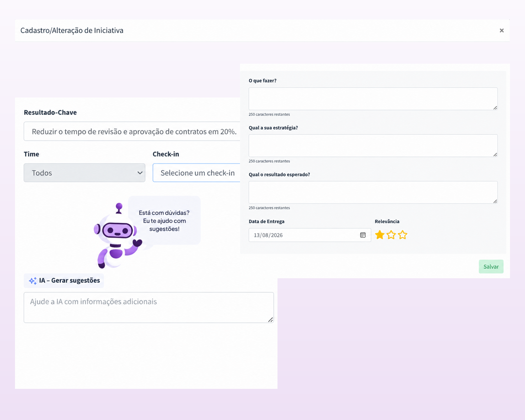Click into the Resultado-Chave field
The width and height of the screenshot is (525, 420).
point(132,131)
